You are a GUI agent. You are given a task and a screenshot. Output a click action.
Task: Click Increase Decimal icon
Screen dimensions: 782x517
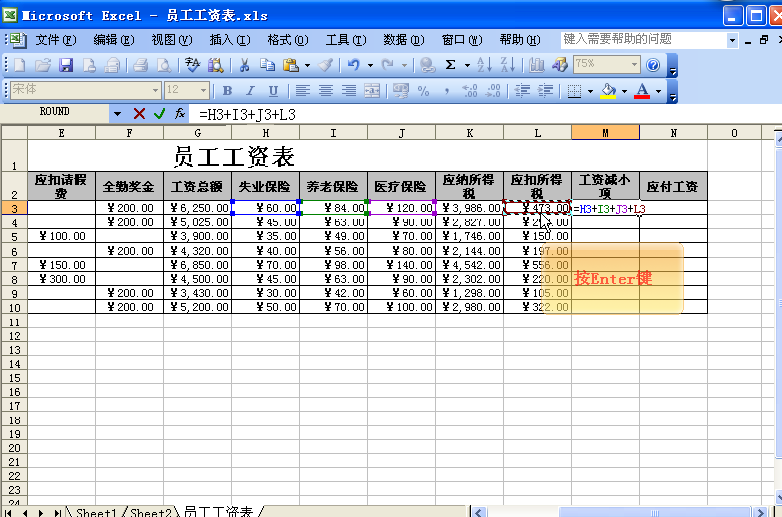[x=469, y=91]
